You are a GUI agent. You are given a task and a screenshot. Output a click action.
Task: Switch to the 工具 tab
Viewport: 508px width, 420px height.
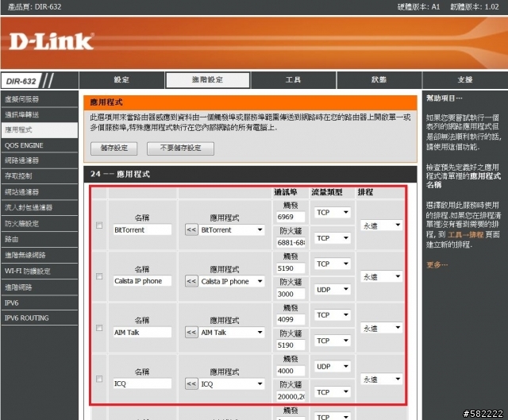(x=294, y=79)
